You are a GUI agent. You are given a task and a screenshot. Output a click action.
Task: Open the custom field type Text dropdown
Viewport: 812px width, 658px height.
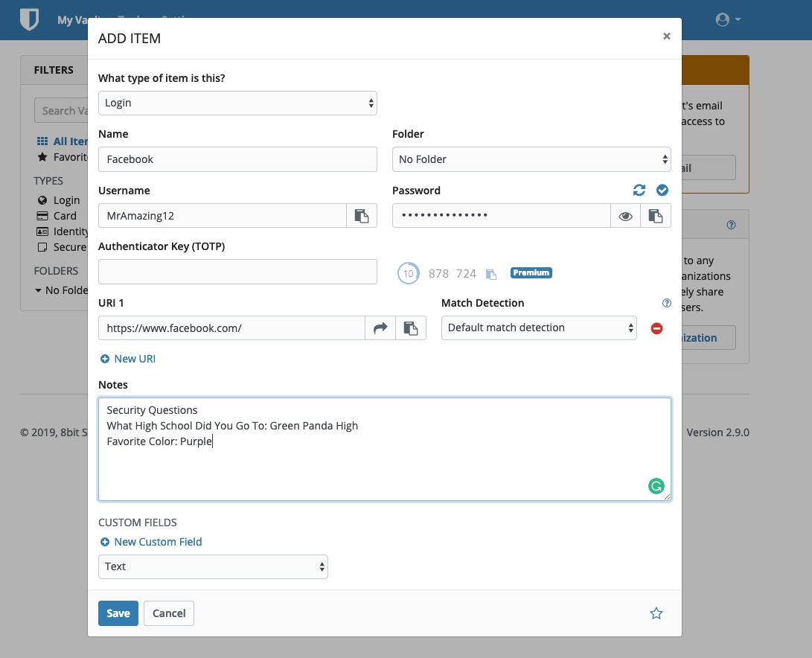click(213, 566)
